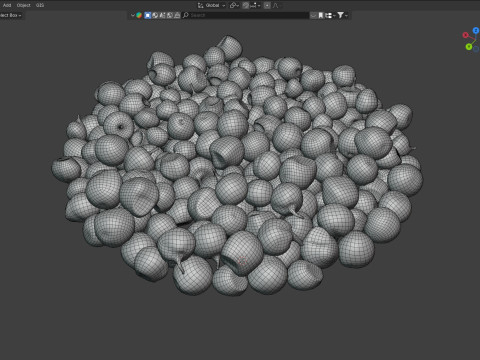Select the highlighted blue display mode icon
Screen dimensions: 480x360
pyautogui.click(x=148, y=15)
